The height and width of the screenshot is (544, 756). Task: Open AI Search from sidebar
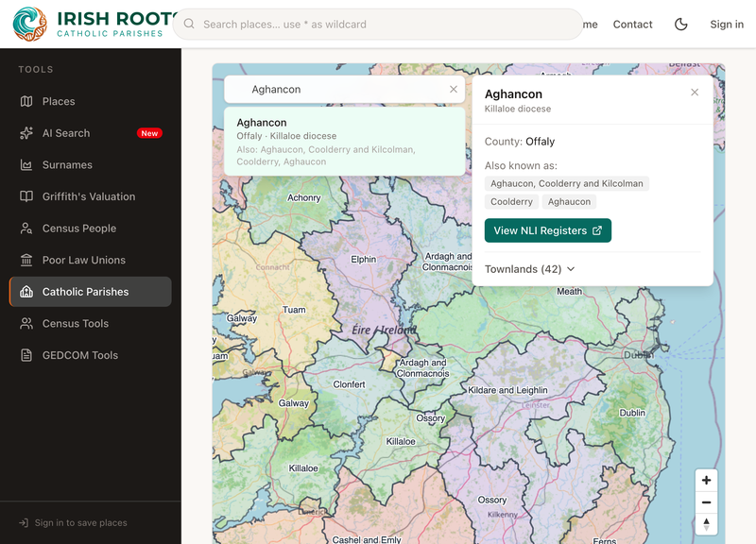pyautogui.click(x=90, y=133)
